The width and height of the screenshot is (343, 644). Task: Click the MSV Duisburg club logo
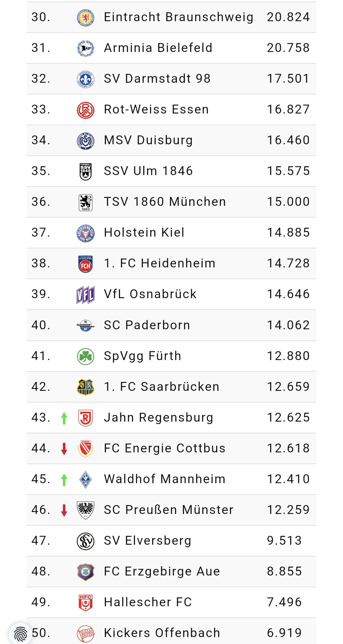click(x=85, y=141)
